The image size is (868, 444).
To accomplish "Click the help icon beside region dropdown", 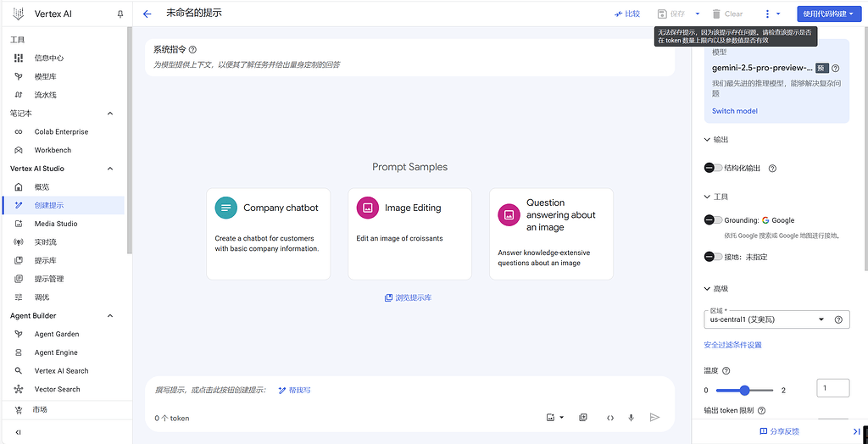I will pos(838,319).
